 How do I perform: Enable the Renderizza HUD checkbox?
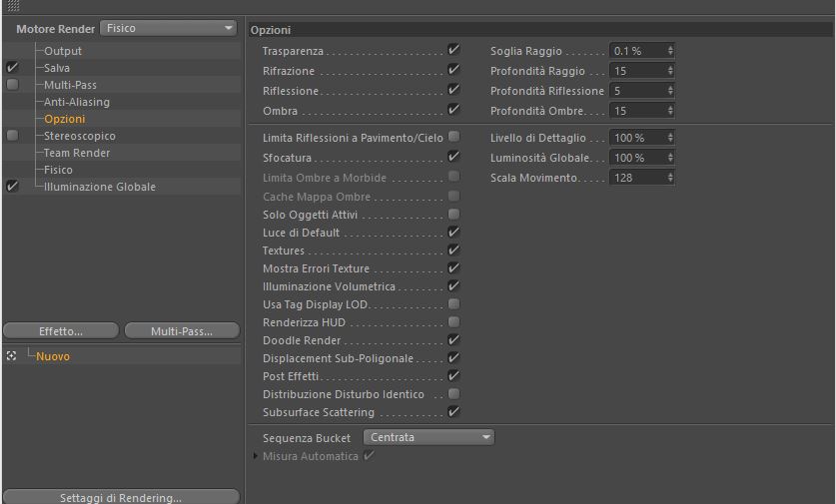pos(453,321)
